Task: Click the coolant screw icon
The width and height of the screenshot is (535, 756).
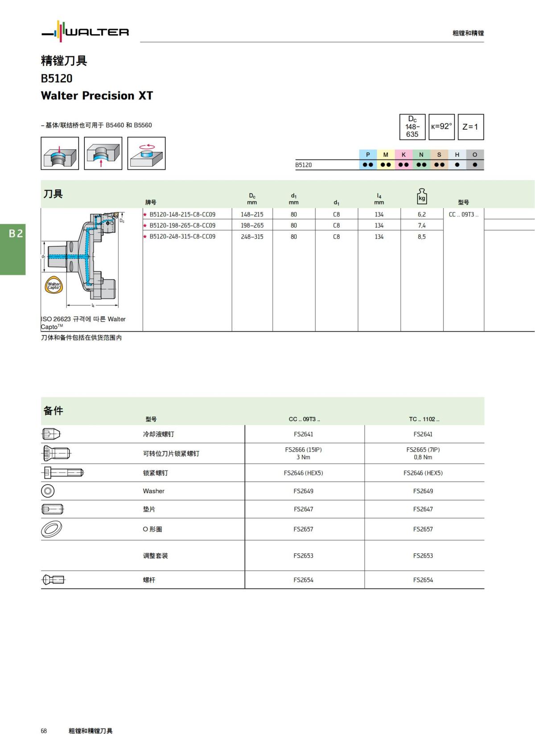Action: pyautogui.click(x=51, y=434)
